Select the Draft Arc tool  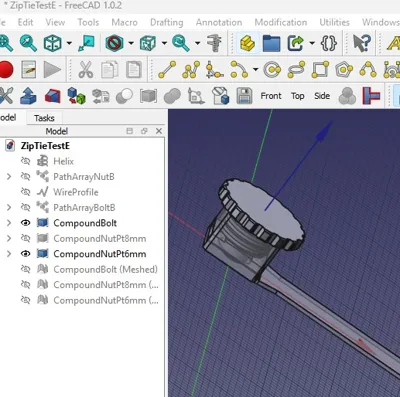[x=239, y=70]
